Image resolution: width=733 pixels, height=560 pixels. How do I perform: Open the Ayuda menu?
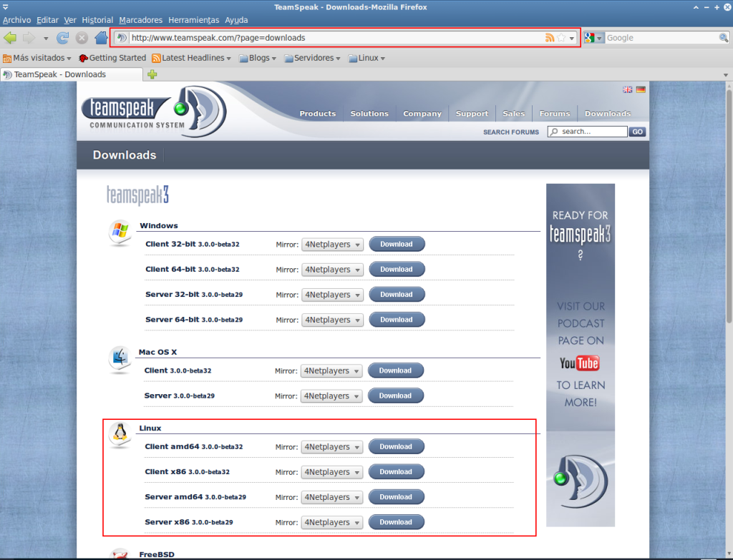click(236, 20)
